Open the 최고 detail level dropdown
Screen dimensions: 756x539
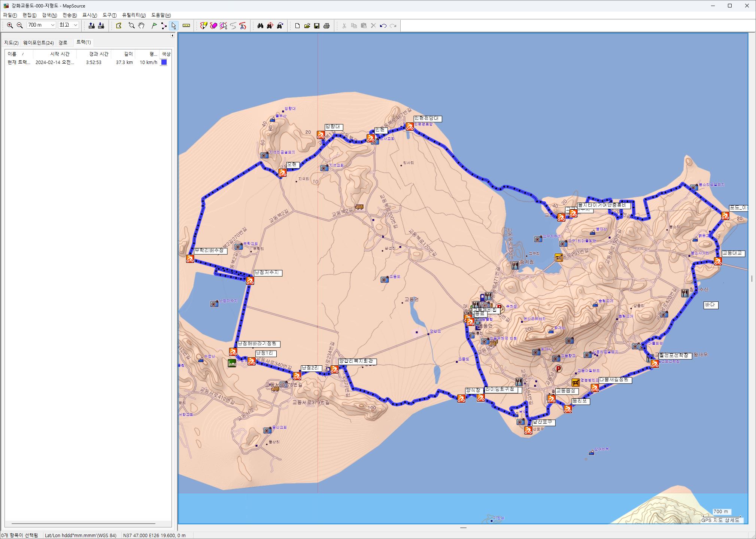(75, 25)
